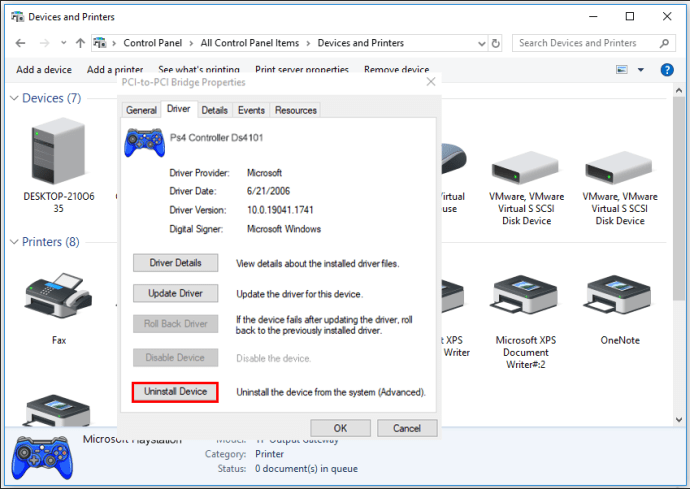Screen dimensions: 690x489
Task: Click the Driver Details button
Action: tap(175, 263)
